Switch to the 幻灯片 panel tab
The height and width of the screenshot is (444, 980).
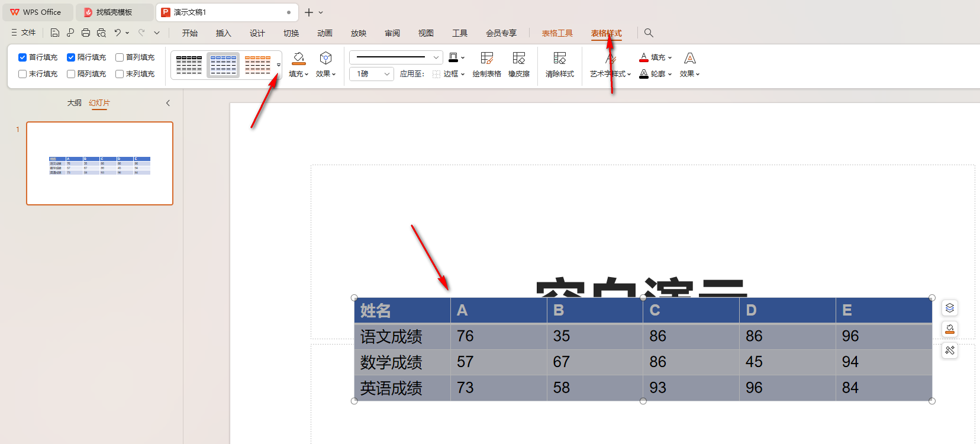[x=99, y=103]
